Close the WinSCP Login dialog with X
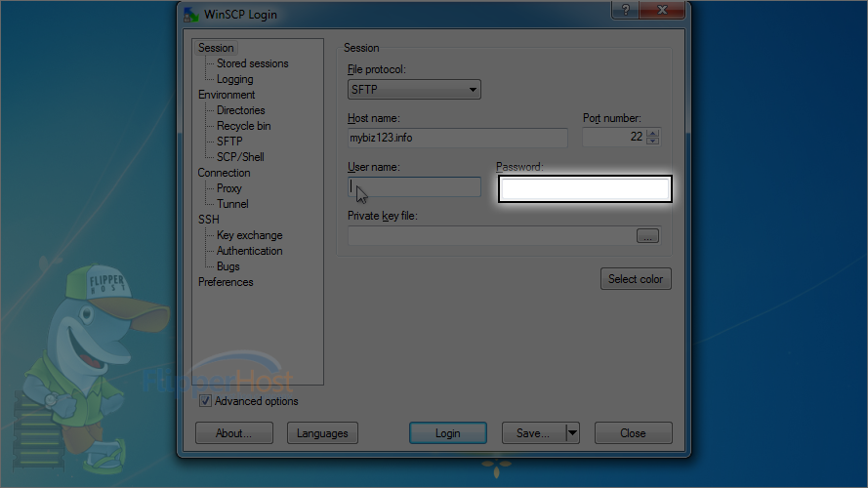Screen dimensions: 868x488 point(662,10)
